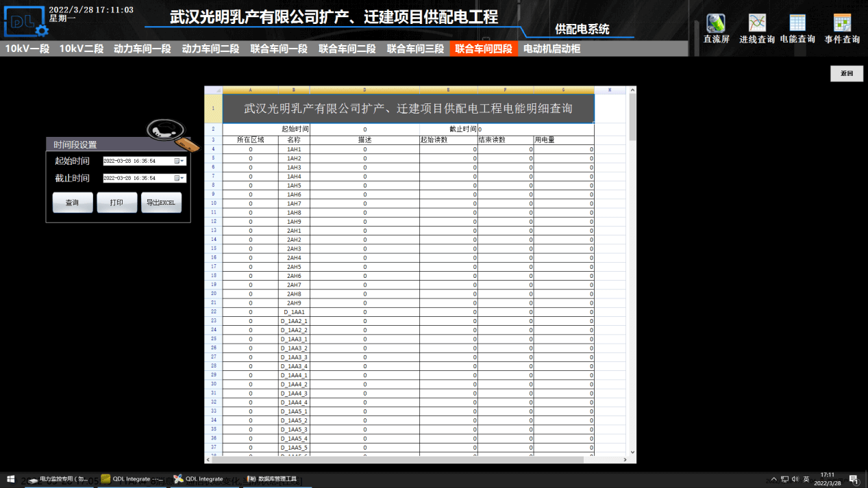Select the 描述 header cell
Screen dimensions: 868x488
pyautogui.click(x=365, y=140)
